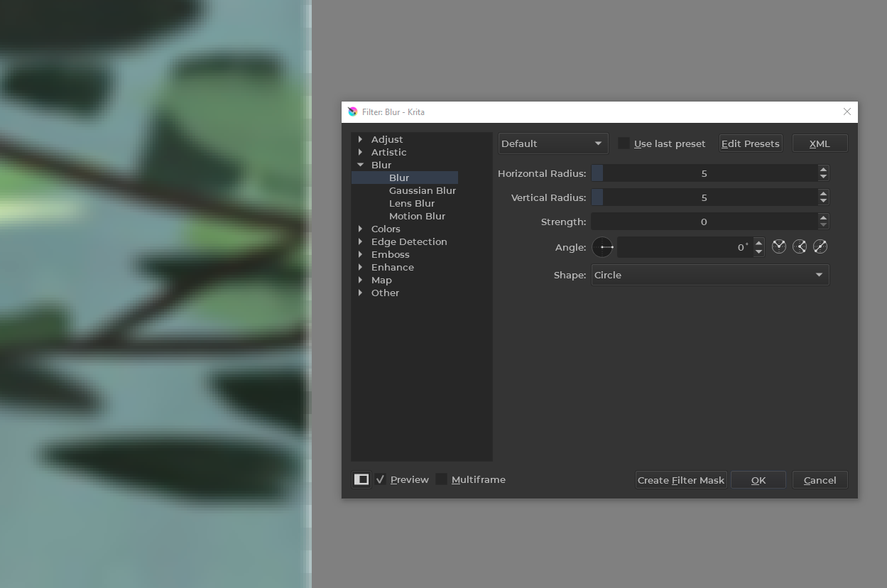This screenshot has height=588, width=887.
Task: Click the Strength slider bar
Action: (703, 222)
